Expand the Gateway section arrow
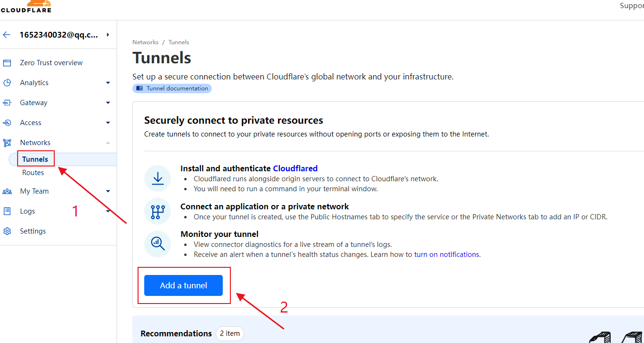 (x=108, y=103)
